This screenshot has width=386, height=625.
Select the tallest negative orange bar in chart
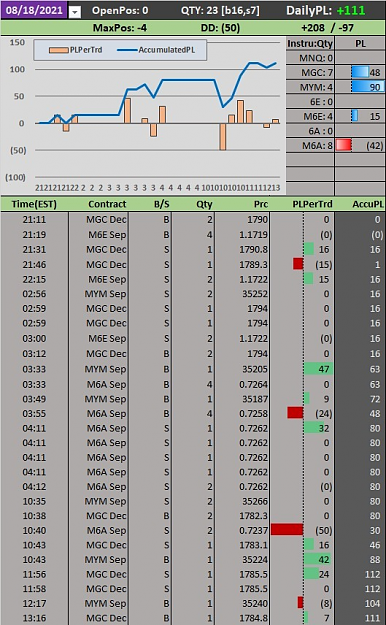(223, 137)
